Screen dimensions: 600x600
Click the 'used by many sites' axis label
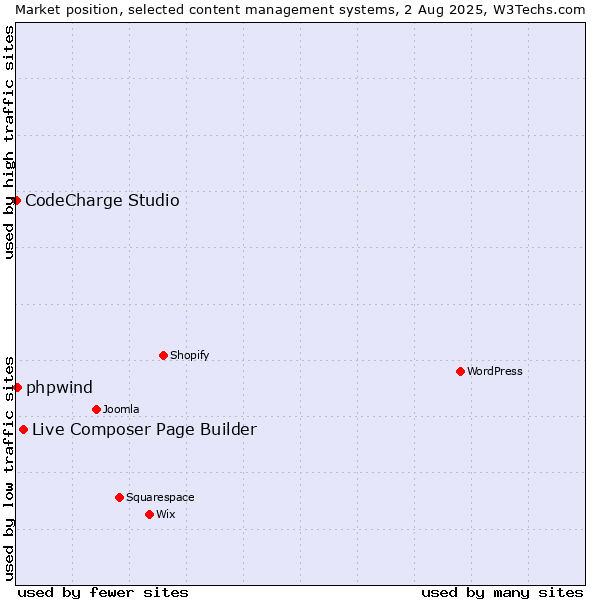point(502,593)
